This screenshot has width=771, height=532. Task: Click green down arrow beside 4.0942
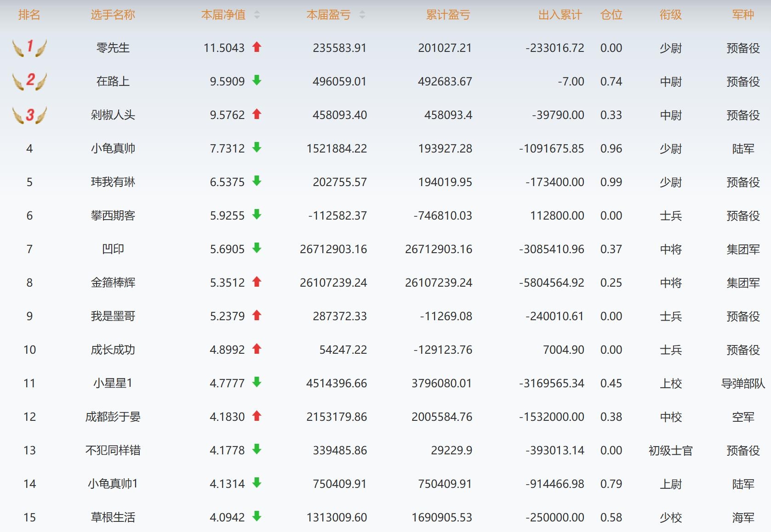click(257, 516)
